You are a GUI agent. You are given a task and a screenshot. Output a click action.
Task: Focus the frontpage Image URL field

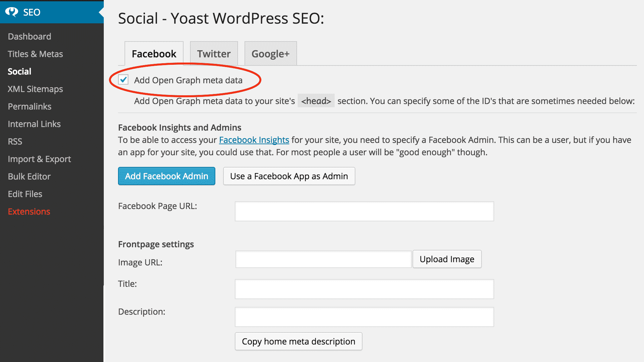323,259
